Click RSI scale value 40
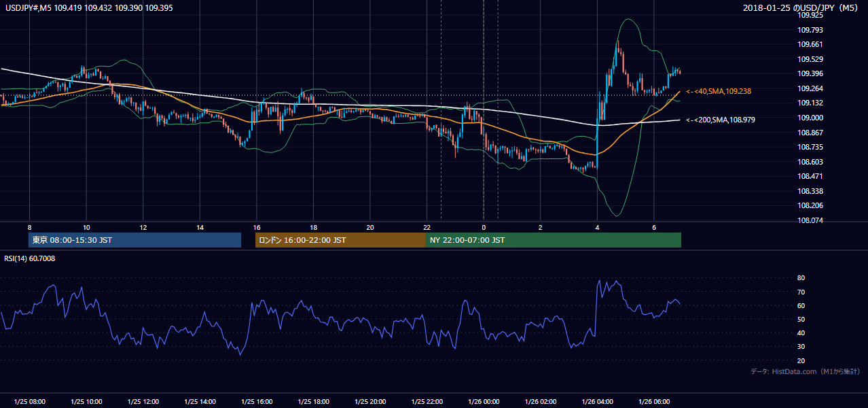This screenshot has width=868, height=408. coord(801,333)
